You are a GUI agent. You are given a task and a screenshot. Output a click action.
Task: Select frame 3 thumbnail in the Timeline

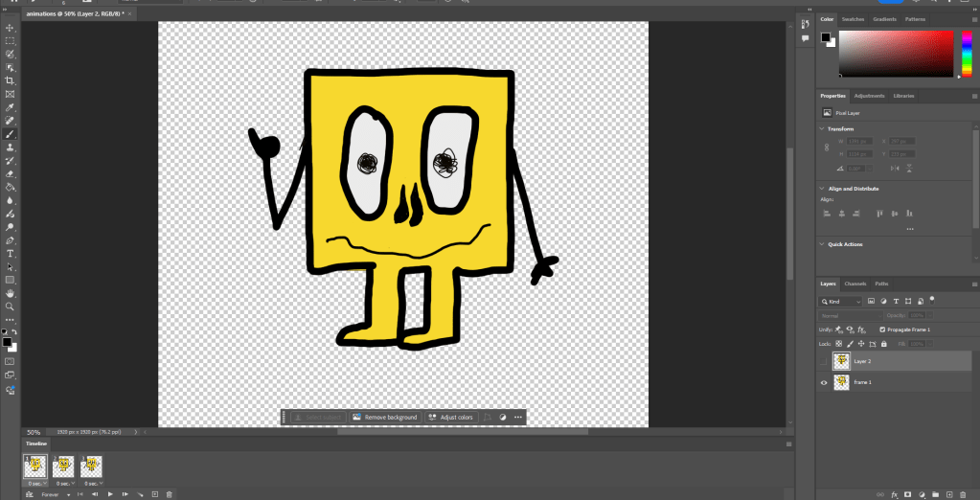[x=92, y=466]
